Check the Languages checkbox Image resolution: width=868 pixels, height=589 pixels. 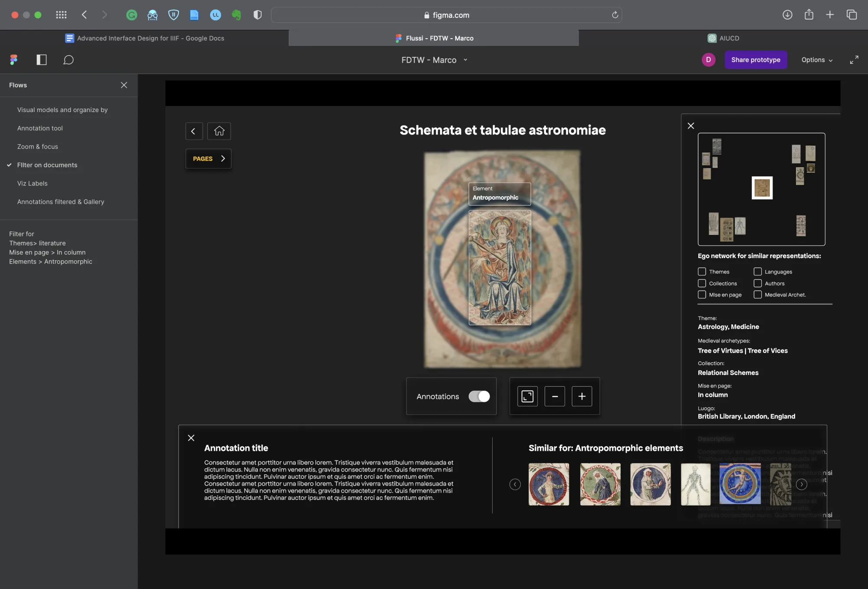[x=758, y=271]
